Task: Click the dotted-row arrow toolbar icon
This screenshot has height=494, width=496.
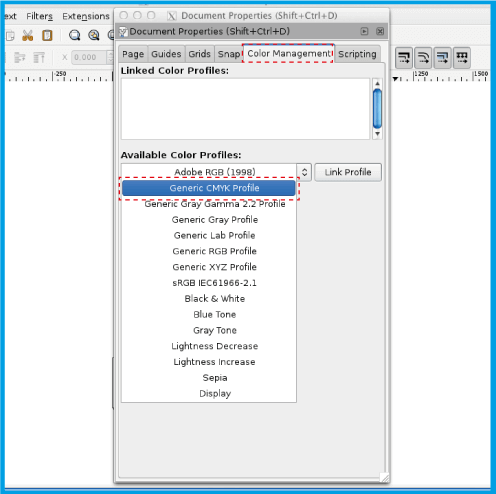Action: coord(462,58)
